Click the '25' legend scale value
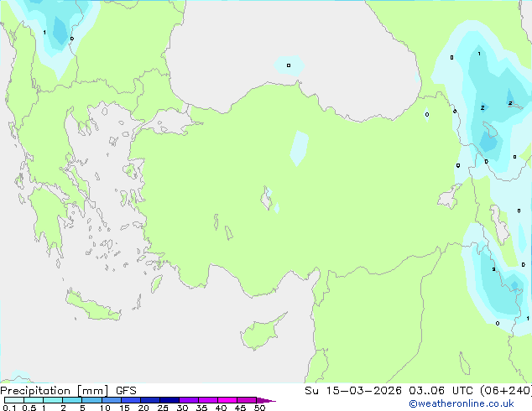This screenshot has height=411, width=532. coord(163,408)
